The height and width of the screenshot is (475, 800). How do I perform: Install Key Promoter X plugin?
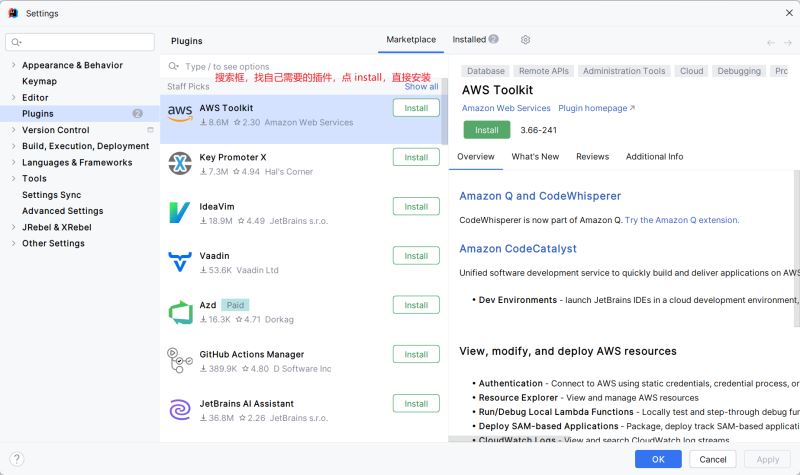coord(416,157)
